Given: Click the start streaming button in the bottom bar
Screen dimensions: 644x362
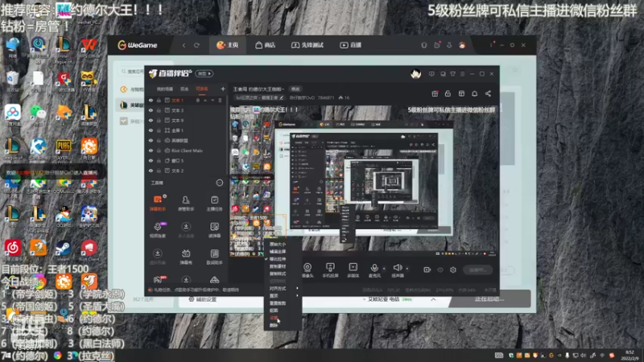Looking at the screenshot, I should click(477, 269).
